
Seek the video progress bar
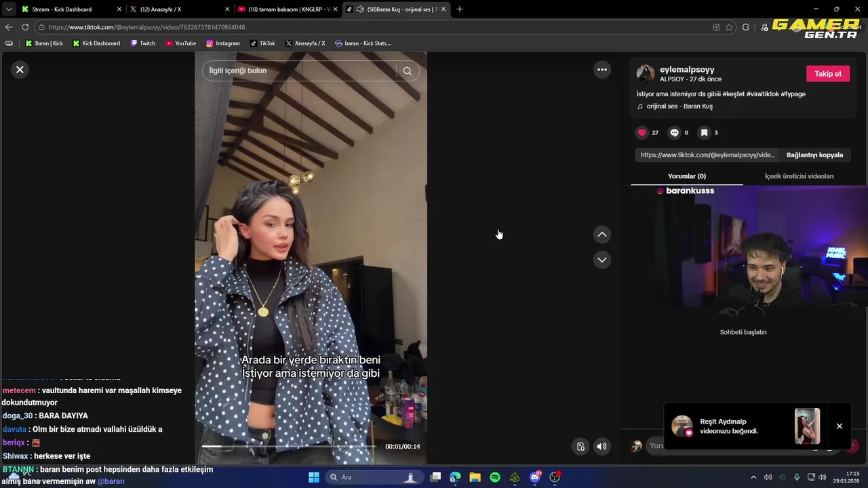click(x=290, y=446)
